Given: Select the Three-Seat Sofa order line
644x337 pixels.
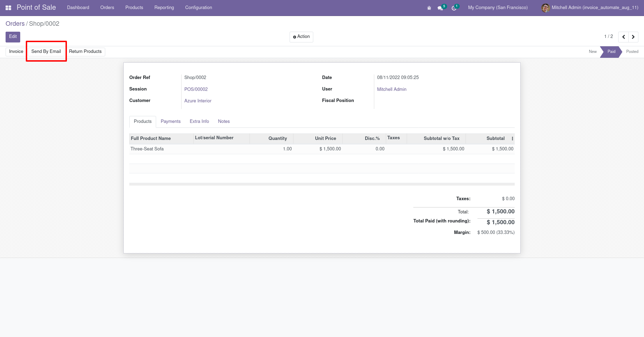Looking at the screenshot, I should tap(147, 149).
